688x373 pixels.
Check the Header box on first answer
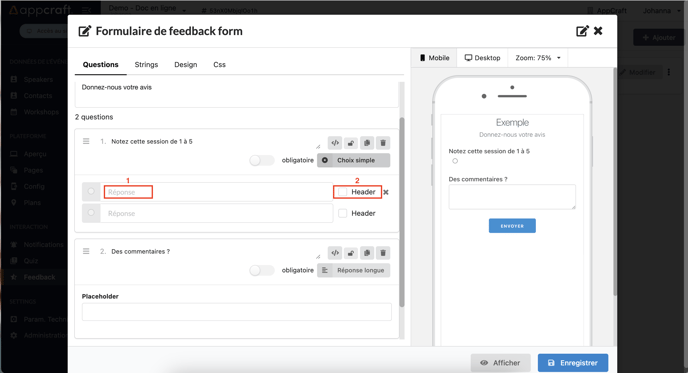coord(343,192)
